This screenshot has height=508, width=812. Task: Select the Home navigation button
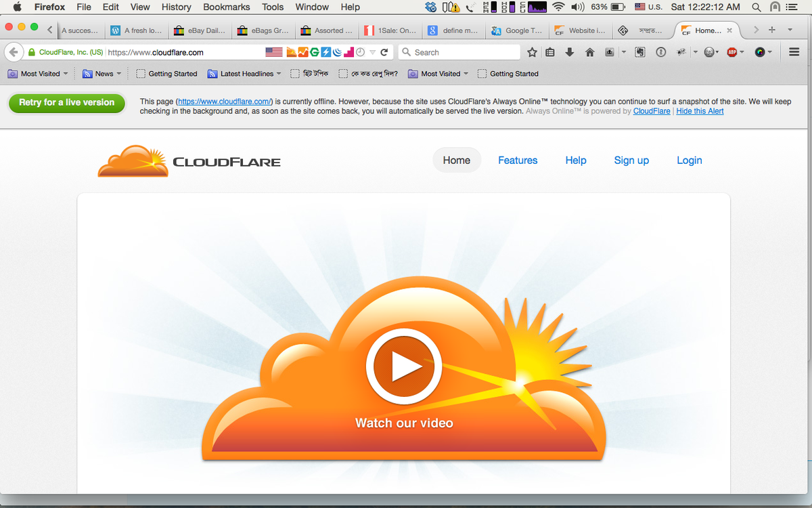(457, 161)
